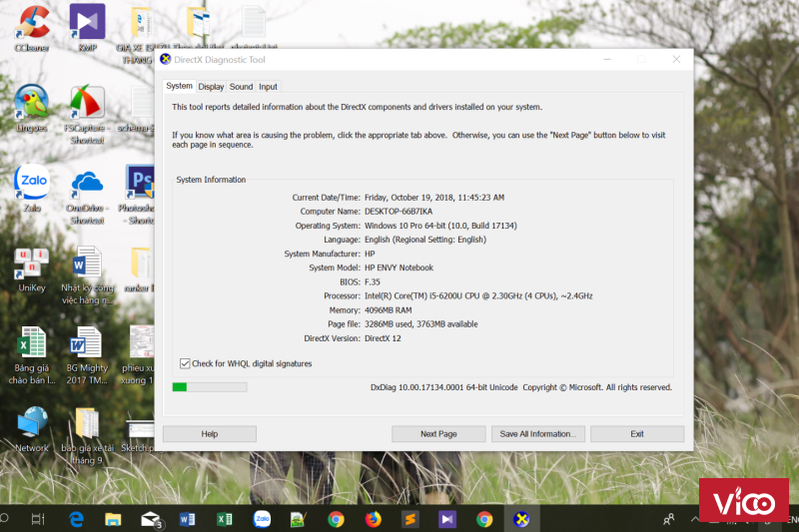Expand the system tray hidden icons chevron
799x532 pixels.
[x=694, y=519]
